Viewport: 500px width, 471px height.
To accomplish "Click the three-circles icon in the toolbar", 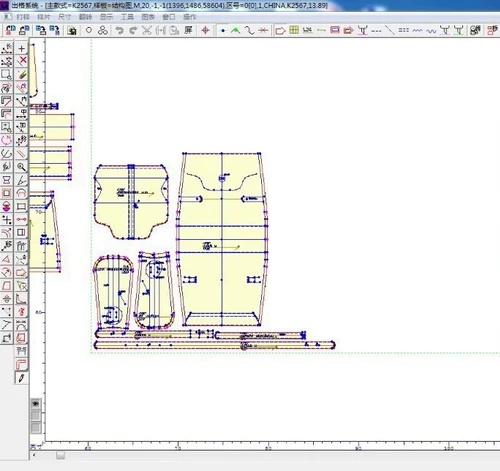I will click(x=103, y=30).
